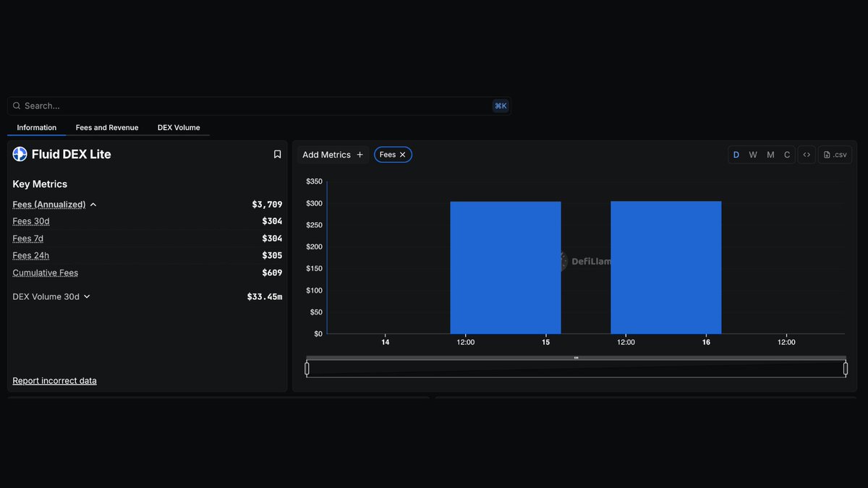Click the Key Metrics heading
This screenshot has height=488, width=868.
[40, 184]
